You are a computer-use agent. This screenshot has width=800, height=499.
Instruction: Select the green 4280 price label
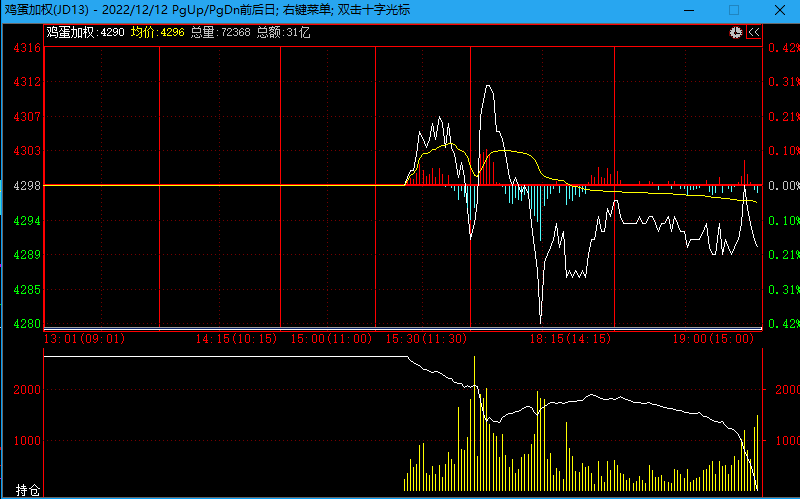[27, 323]
